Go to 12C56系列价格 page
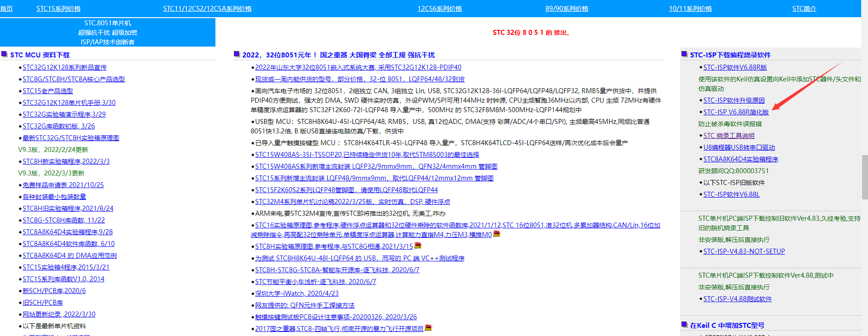Screen dimensions: 868x336 point(439,9)
